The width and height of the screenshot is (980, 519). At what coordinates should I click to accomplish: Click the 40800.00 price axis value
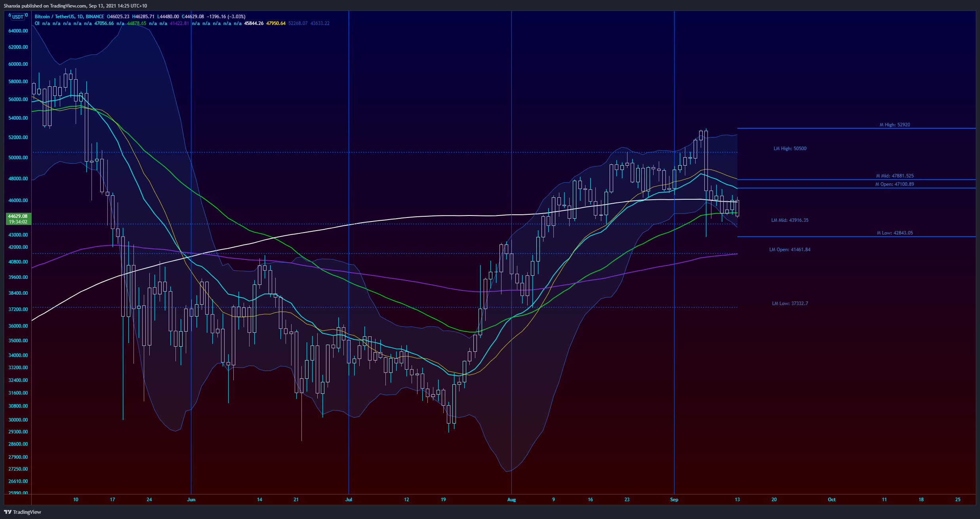tap(18, 262)
